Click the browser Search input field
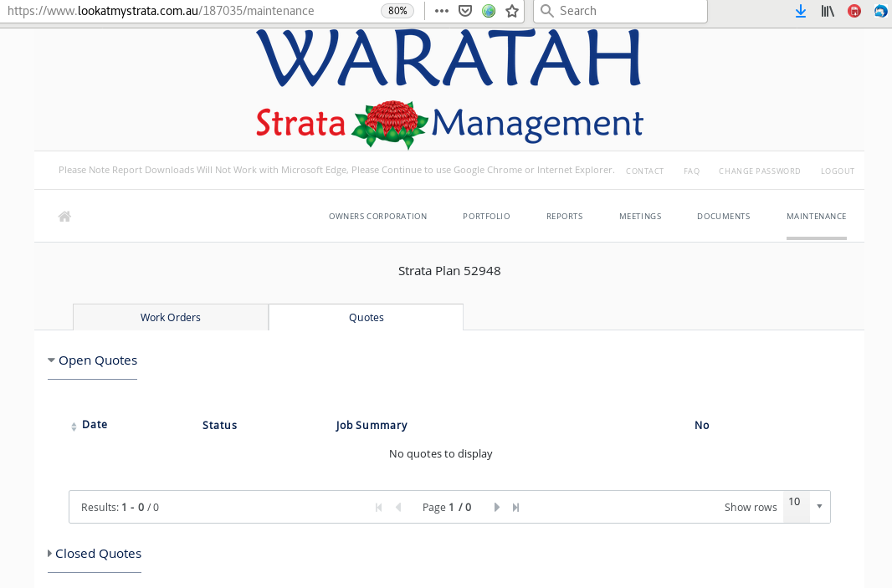892x588 pixels. pyautogui.click(x=620, y=11)
